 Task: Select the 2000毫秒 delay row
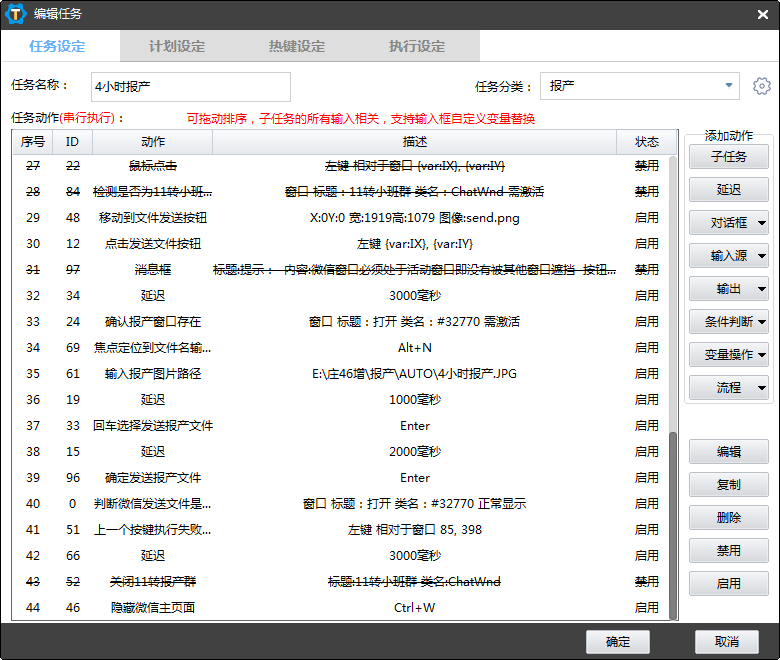pos(341,452)
